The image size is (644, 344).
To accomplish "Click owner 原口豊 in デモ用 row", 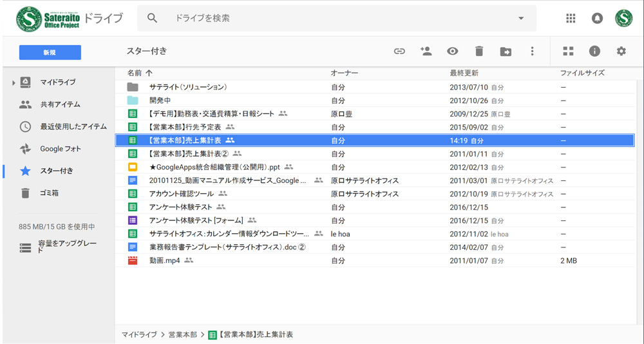I will click(x=342, y=114).
